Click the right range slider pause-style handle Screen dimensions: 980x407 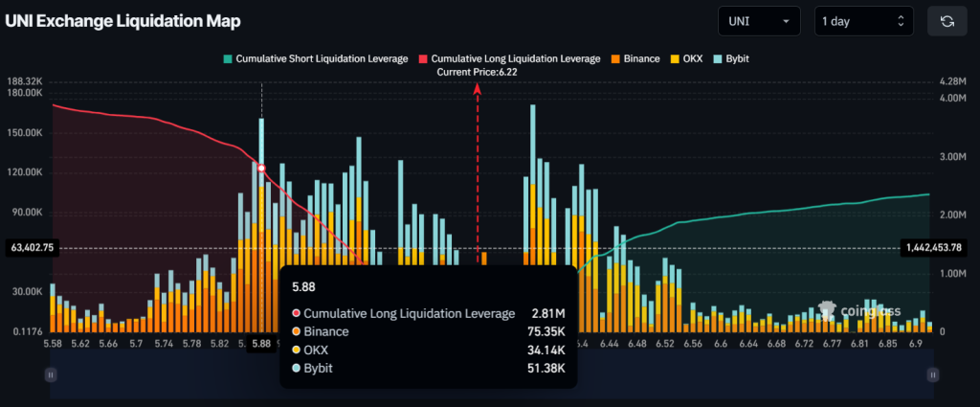[929, 375]
